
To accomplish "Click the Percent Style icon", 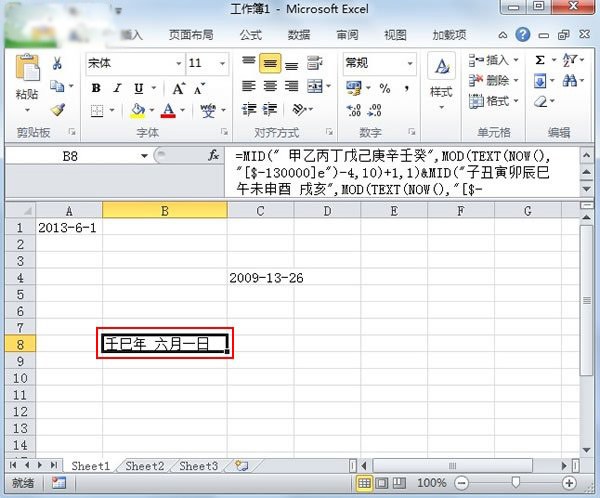I will [x=385, y=88].
